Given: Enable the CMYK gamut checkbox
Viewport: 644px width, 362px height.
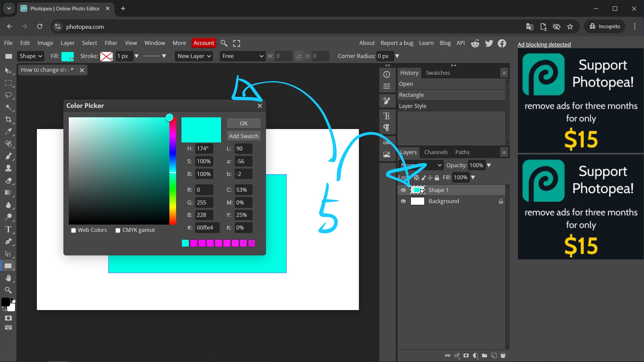Looking at the screenshot, I should click(x=118, y=230).
